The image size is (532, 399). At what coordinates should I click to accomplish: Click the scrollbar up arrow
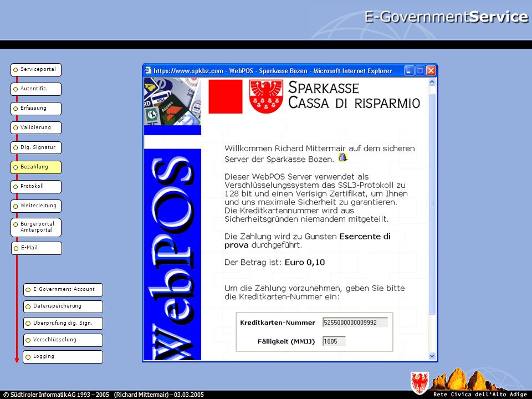(x=432, y=81)
